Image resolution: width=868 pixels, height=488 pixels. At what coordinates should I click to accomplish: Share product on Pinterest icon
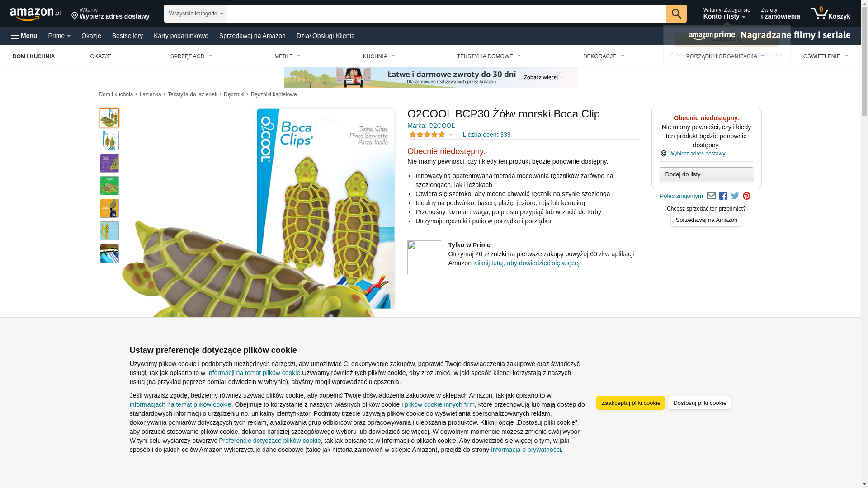point(747,196)
